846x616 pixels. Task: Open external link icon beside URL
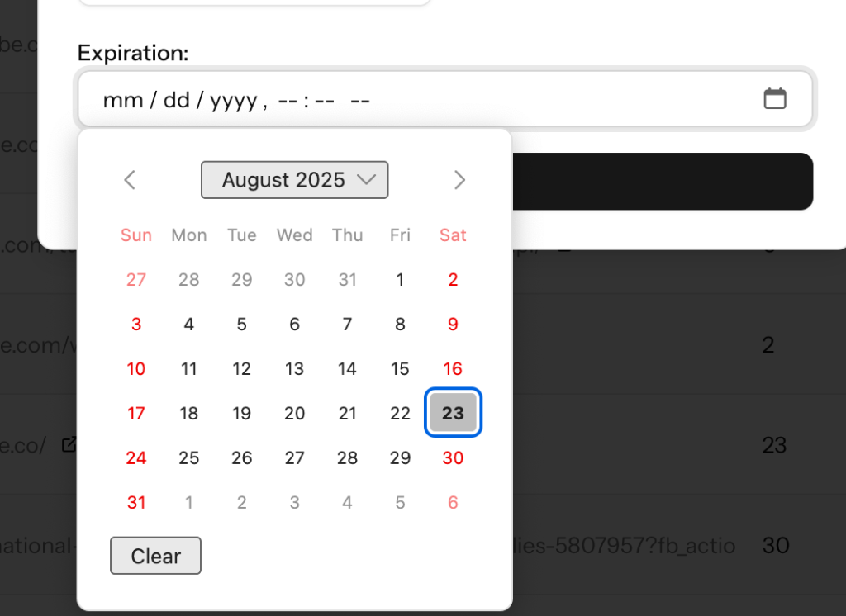click(69, 445)
